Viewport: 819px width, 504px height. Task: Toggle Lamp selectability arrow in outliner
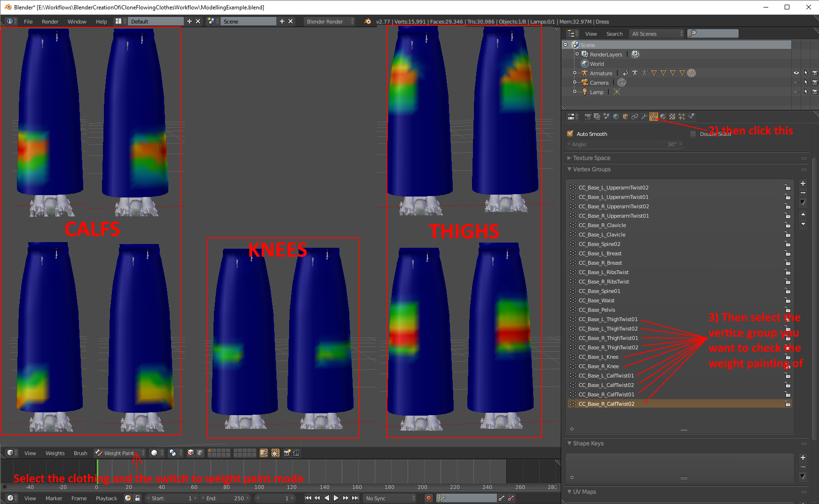click(806, 92)
